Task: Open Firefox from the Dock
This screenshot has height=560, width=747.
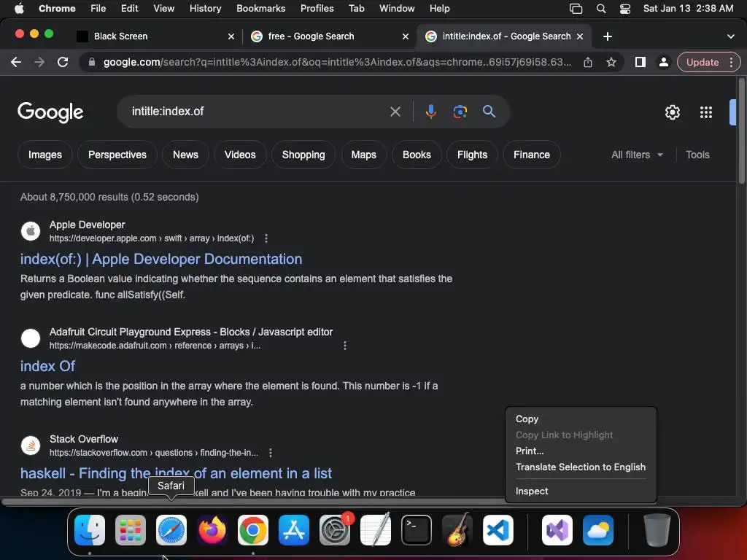Action: pos(212,530)
